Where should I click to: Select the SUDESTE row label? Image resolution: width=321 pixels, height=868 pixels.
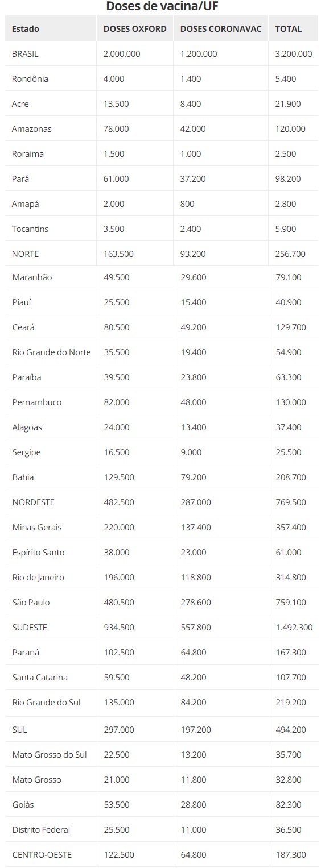tap(30, 628)
